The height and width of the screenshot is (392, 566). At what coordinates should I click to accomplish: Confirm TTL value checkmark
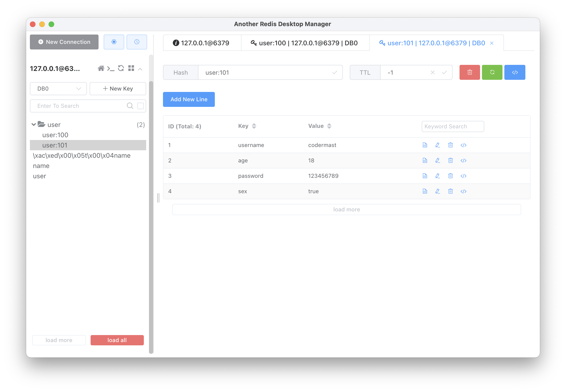pos(444,73)
